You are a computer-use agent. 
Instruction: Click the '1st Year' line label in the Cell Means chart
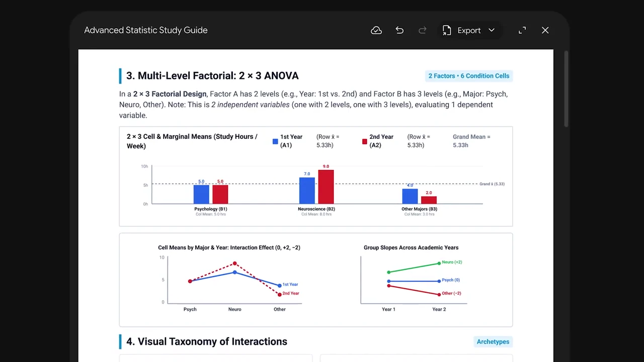click(x=290, y=285)
